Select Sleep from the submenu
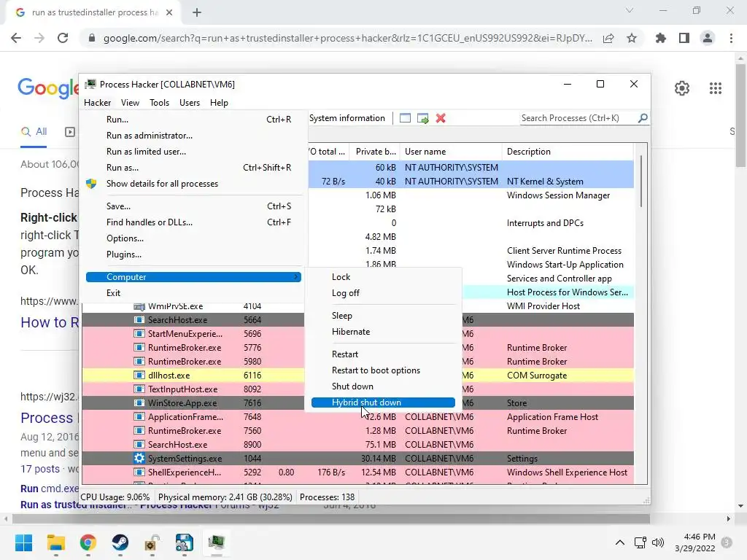The image size is (747, 560). 383,316
